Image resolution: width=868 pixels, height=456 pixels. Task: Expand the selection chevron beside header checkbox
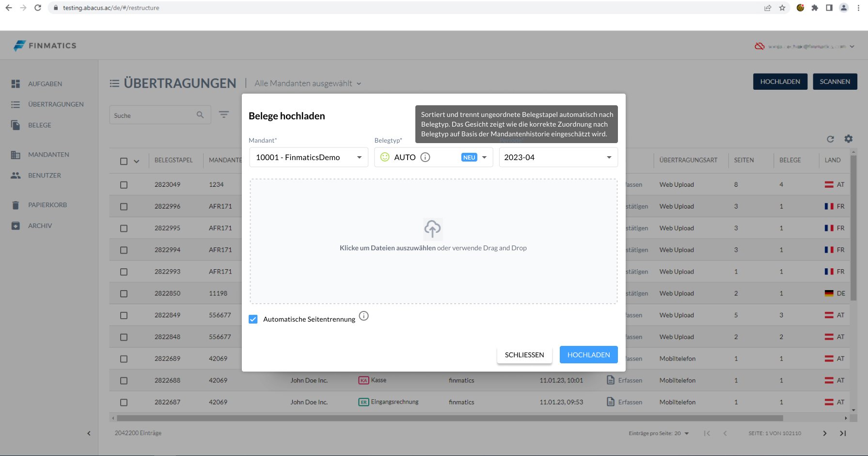pyautogui.click(x=137, y=161)
